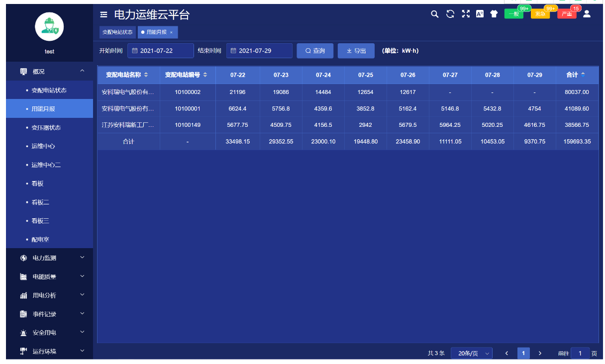Click the start date field 2021-07-22

[x=161, y=51]
